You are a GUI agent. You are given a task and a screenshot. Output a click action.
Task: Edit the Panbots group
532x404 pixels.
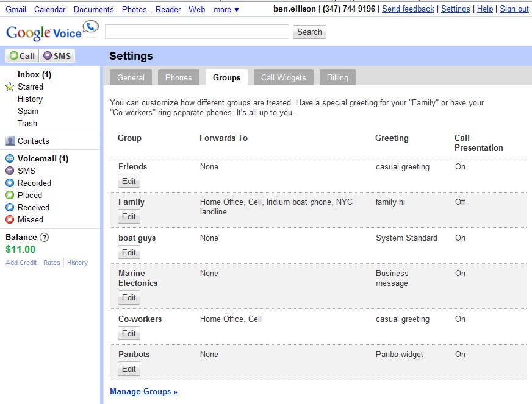pos(129,369)
